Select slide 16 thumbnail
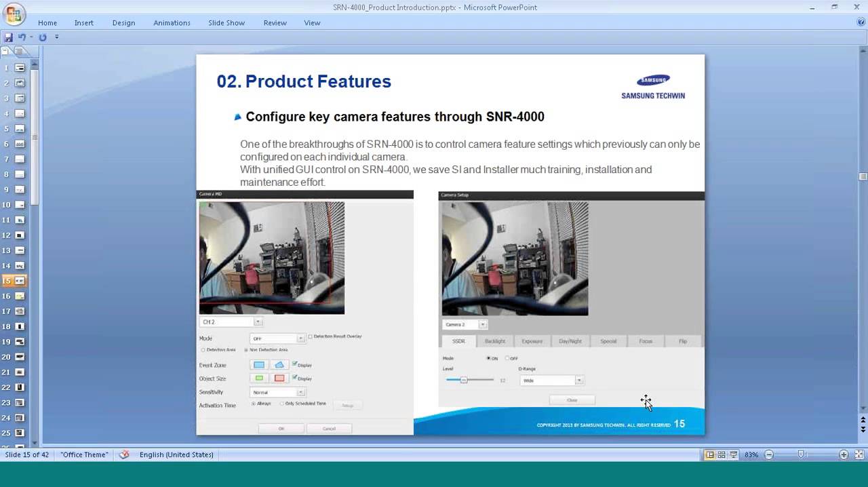The image size is (868, 487). [x=20, y=296]
